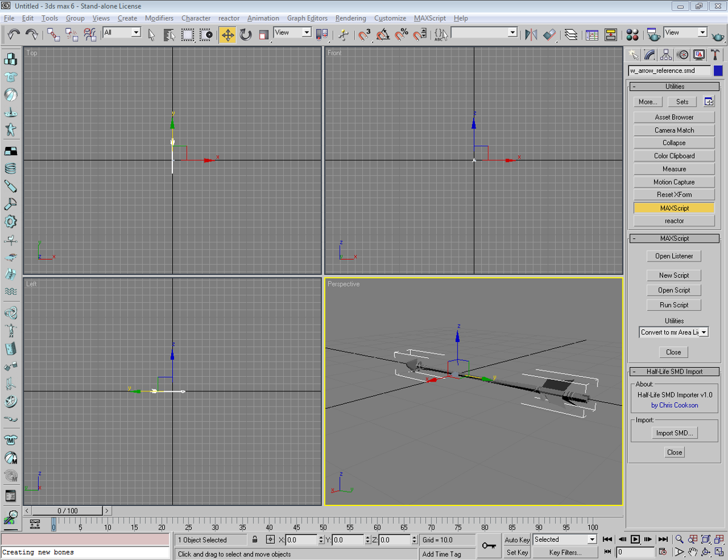Image resolution: width=728 pixels, height=560 pixels.
Task: Switch to the Utilities command panel tab
Action: pyautogui.click(x=715, y=55)
